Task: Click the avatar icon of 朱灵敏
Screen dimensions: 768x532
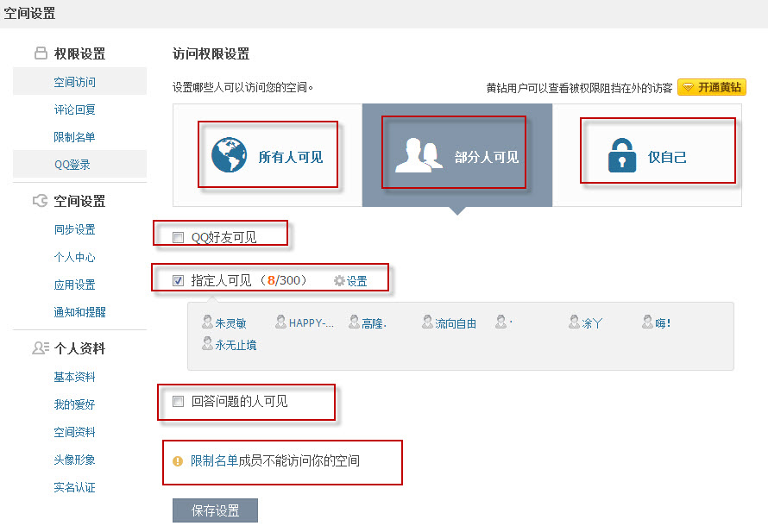Action: tap(207, 322)
